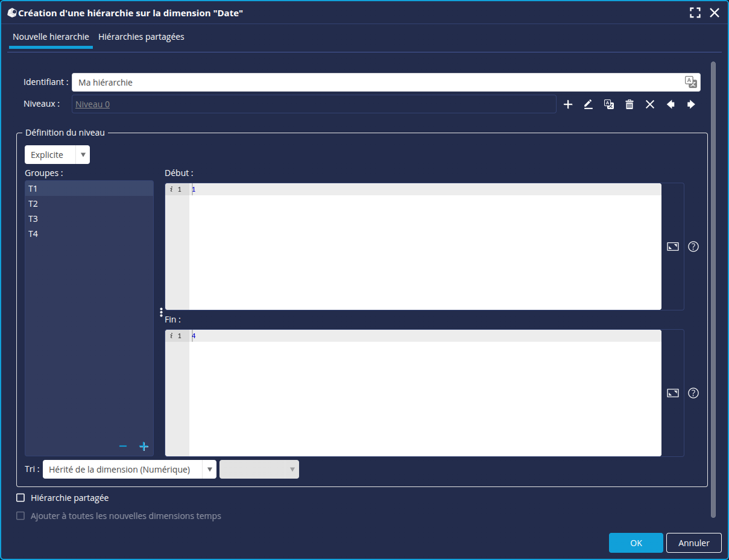Expand the Début formula editor
This screenshot has width=729, height=560.
pos(673,247)
